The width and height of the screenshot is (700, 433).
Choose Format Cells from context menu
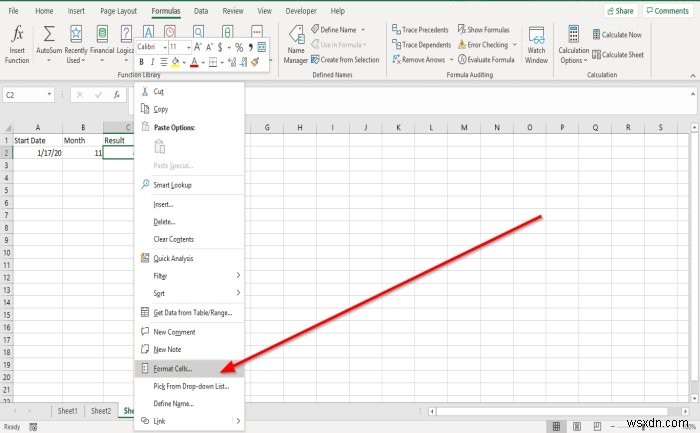(189, 369)
